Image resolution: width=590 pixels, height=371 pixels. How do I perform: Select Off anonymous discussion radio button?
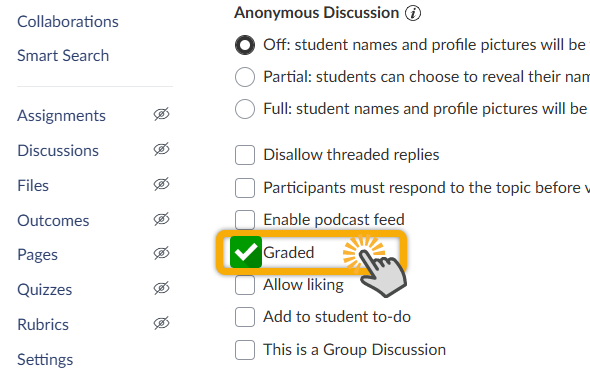245,45
